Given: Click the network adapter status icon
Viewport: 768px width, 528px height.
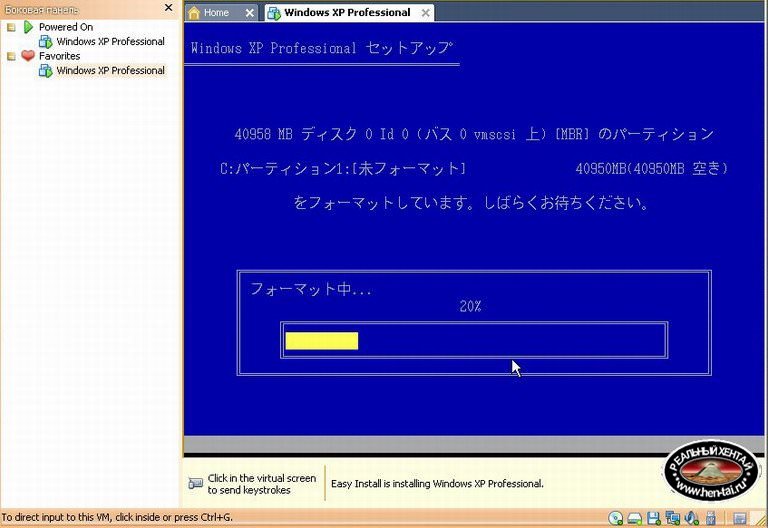Looking at the screenshot, I should coord(671,518).
